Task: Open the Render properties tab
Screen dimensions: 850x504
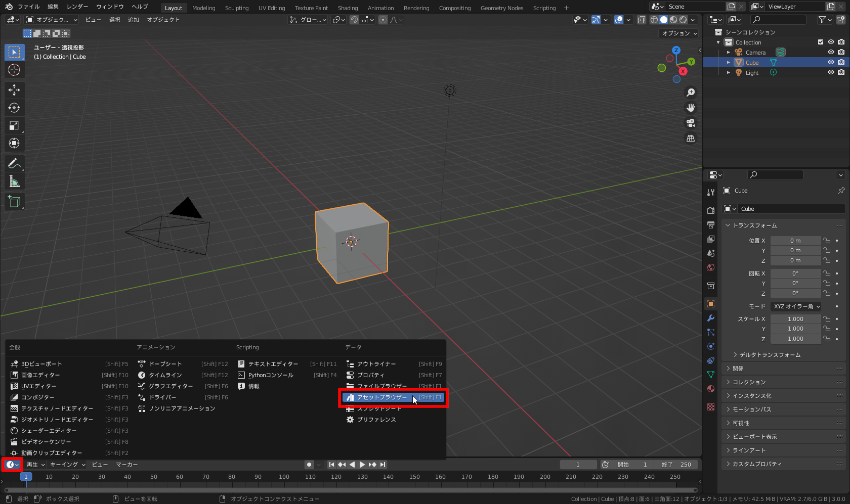Action: 711,210
